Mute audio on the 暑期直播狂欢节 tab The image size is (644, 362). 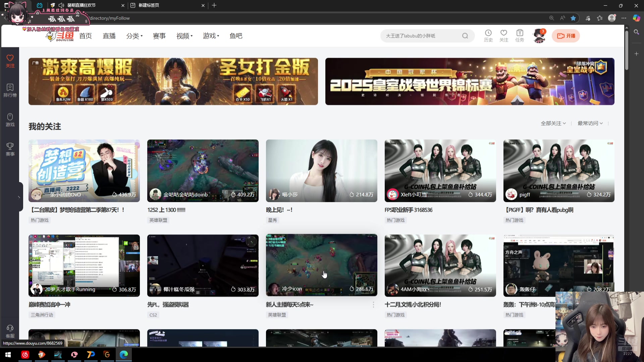pyautogui.click(x=61, y=5)
